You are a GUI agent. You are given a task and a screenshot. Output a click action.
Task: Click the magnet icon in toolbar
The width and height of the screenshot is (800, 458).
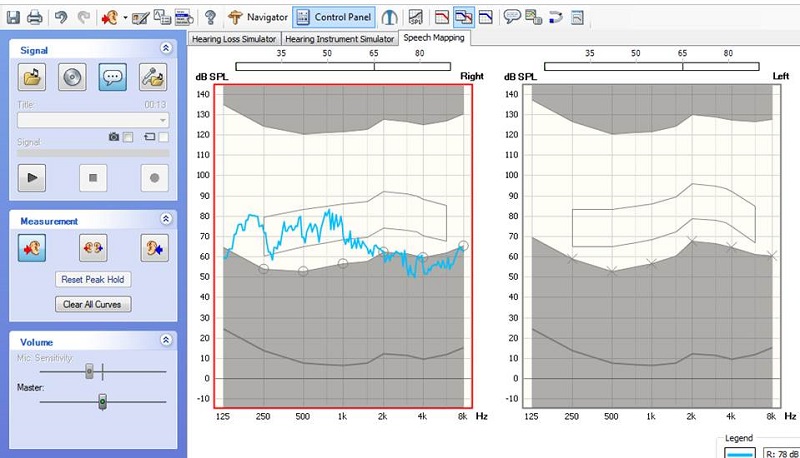[x=556, y=17]
